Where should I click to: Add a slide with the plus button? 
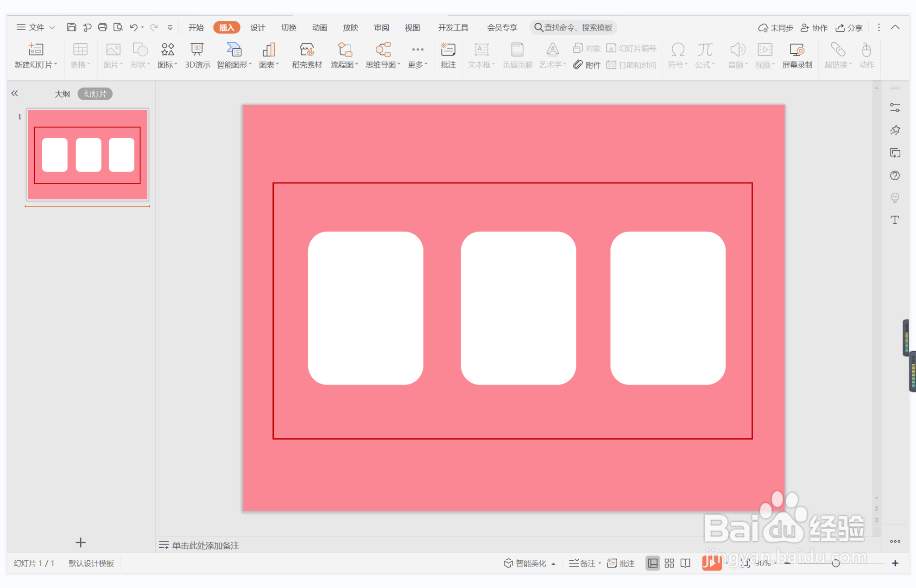click(x=81, y=542)
